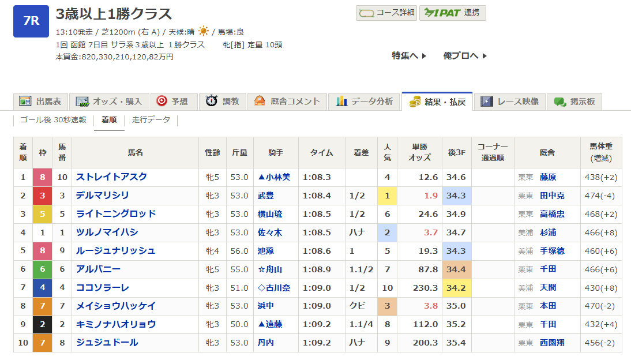Open jockey 横山琉 profile

269,214
